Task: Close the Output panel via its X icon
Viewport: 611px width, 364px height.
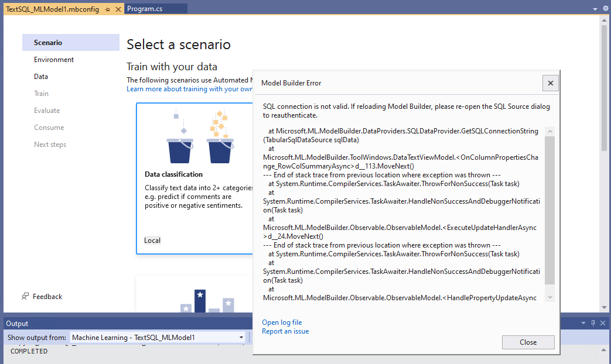Action: 603,322
